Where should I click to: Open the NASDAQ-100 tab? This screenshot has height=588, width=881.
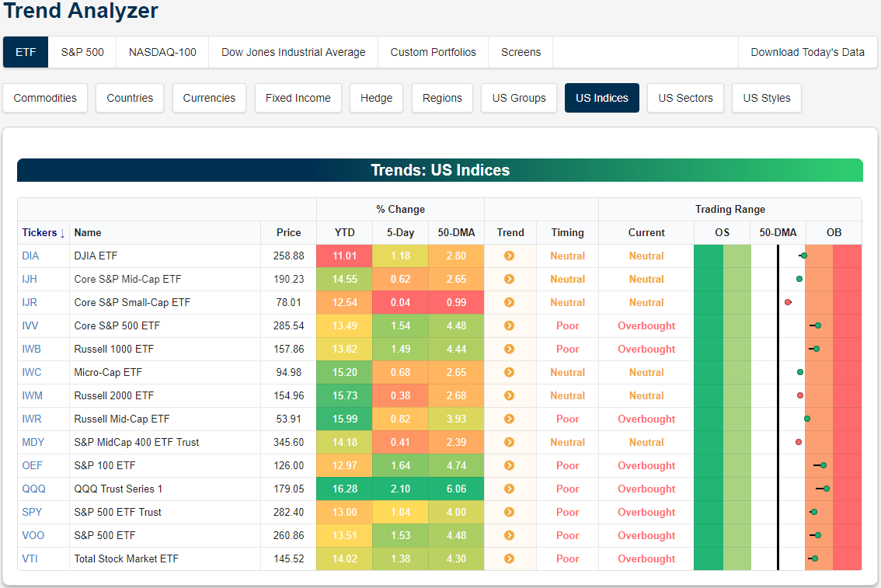(162, 52)
